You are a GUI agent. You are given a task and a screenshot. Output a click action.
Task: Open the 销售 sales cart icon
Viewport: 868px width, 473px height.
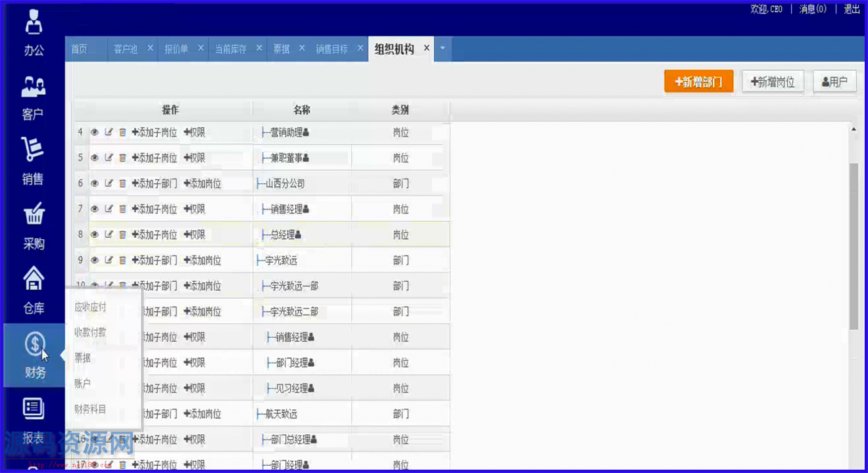33,161
